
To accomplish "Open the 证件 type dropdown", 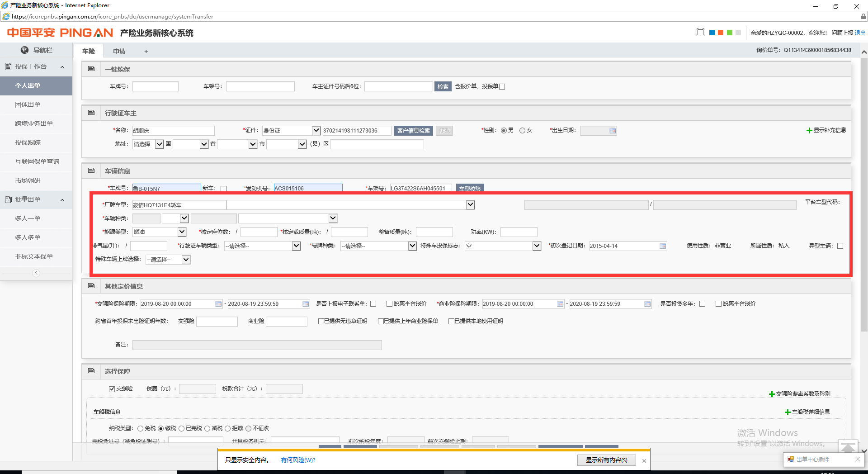I will tap(316, 130).
